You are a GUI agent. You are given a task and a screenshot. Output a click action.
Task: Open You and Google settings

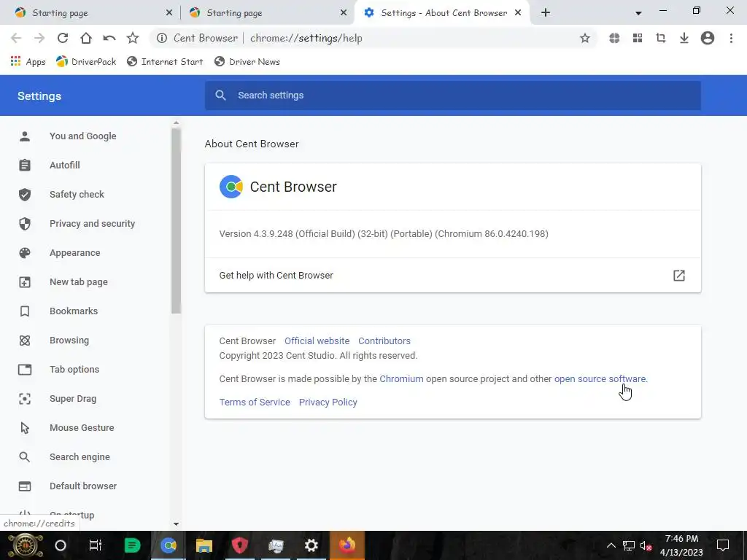click(85, 136)
